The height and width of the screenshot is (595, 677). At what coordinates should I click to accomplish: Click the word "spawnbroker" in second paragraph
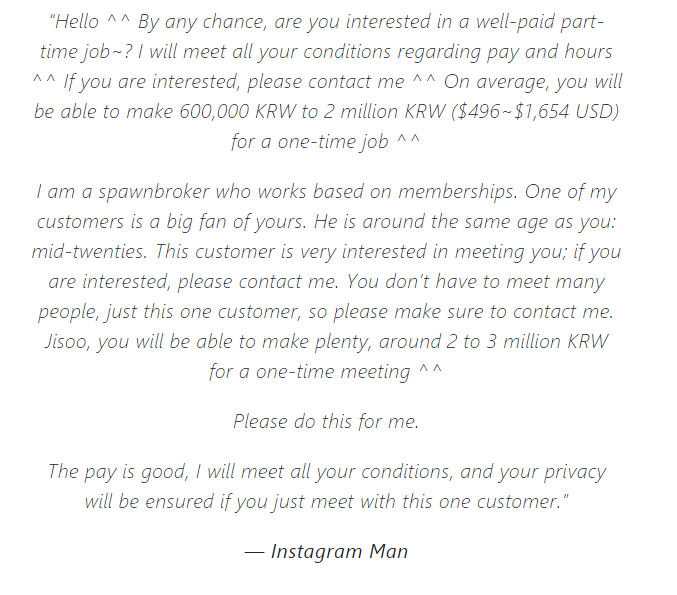click(x=154, y=192)
